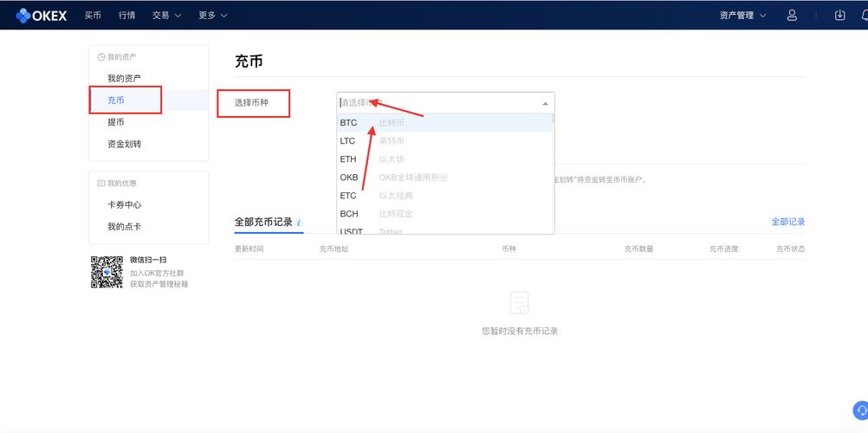
Task: Expand the 更多 dropdown menu
Action: pos(212,15)
